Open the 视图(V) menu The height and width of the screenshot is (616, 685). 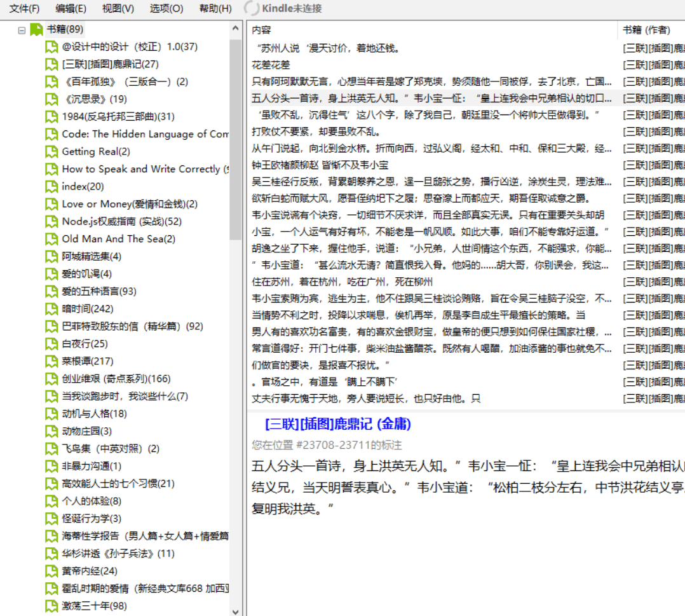tap(118, 8)
